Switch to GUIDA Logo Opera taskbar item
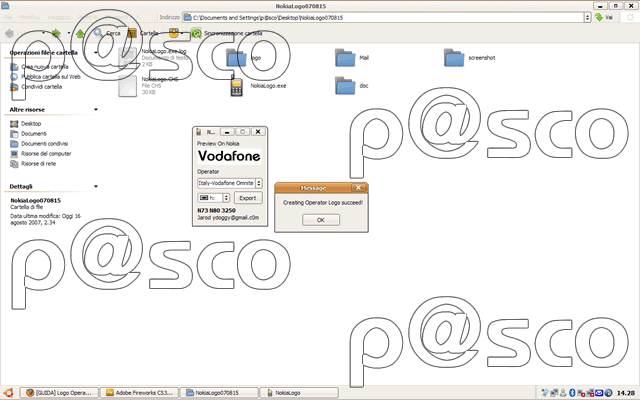This screenshot has width=640, height=400. (x=58, y=393)
